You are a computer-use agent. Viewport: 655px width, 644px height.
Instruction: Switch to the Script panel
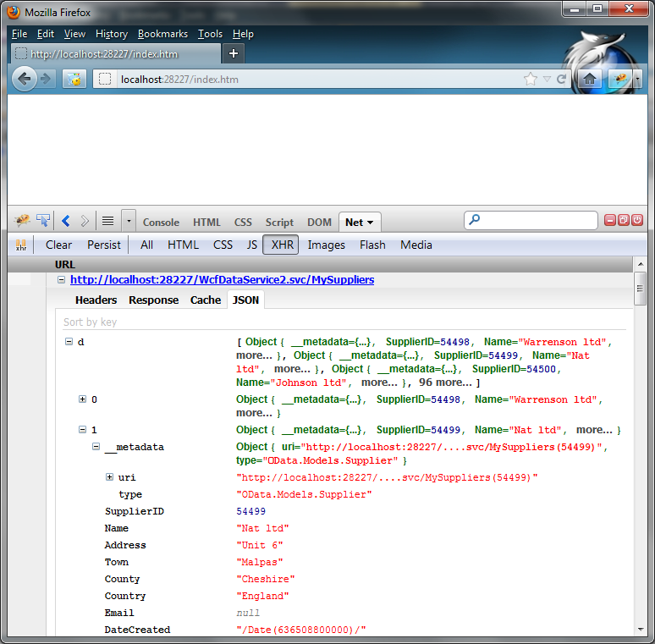279,223
